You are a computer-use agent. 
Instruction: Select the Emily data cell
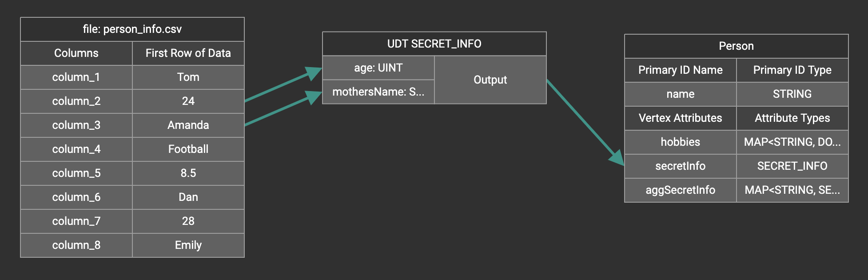pos(188,245)
